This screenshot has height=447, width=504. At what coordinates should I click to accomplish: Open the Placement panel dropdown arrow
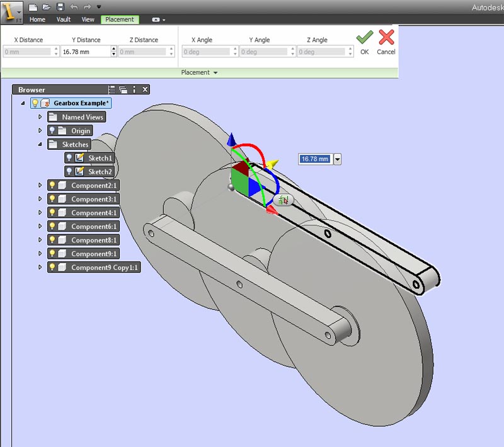(215, 73)
